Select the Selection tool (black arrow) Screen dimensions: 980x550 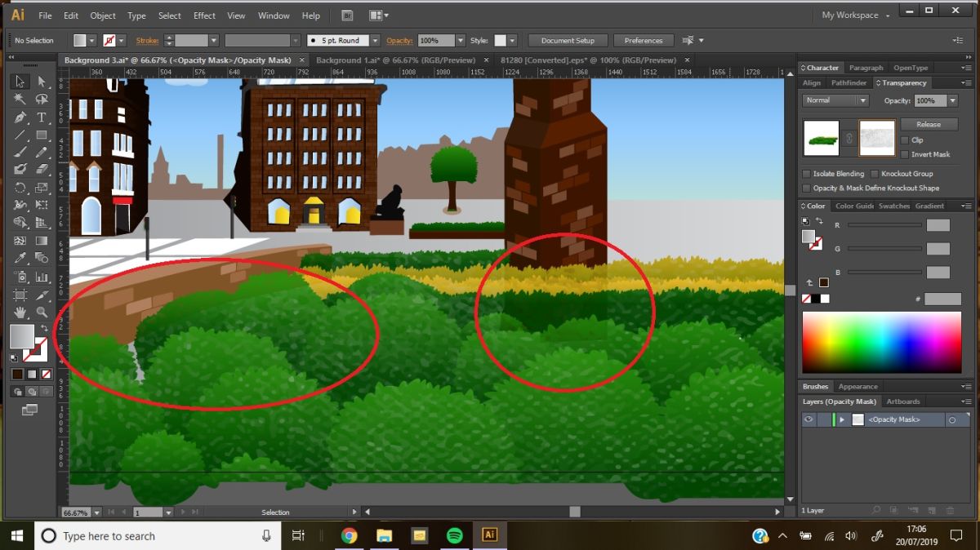(20, 81)
